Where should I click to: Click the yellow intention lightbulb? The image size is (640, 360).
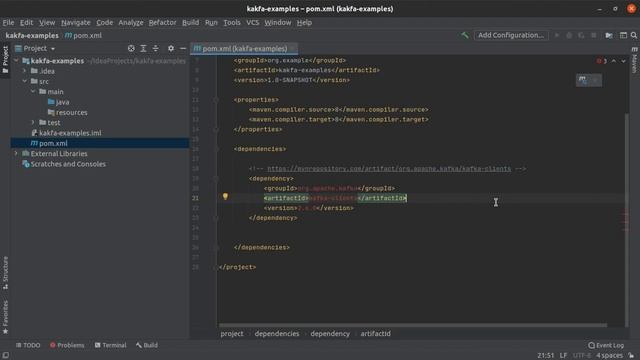click(x=225, y=197)
